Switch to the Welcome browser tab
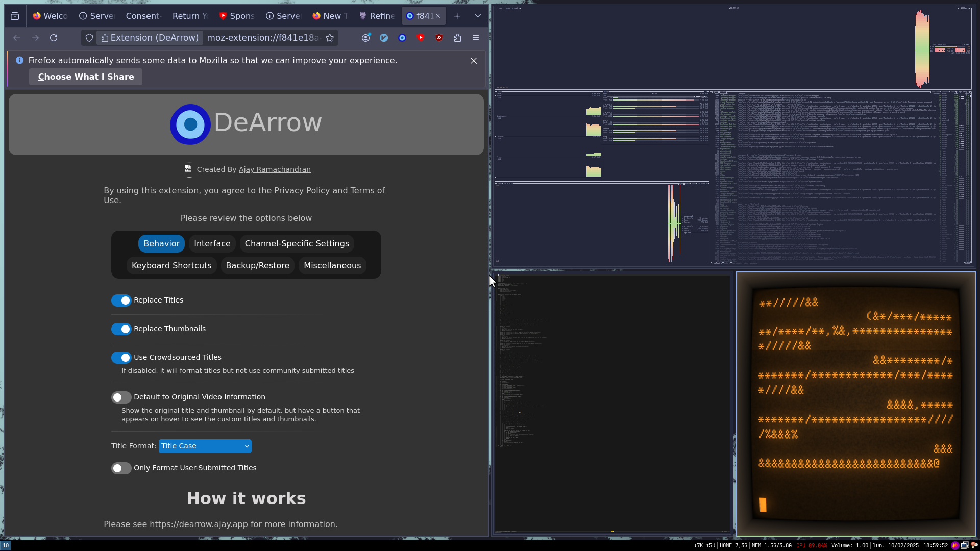 50,16
